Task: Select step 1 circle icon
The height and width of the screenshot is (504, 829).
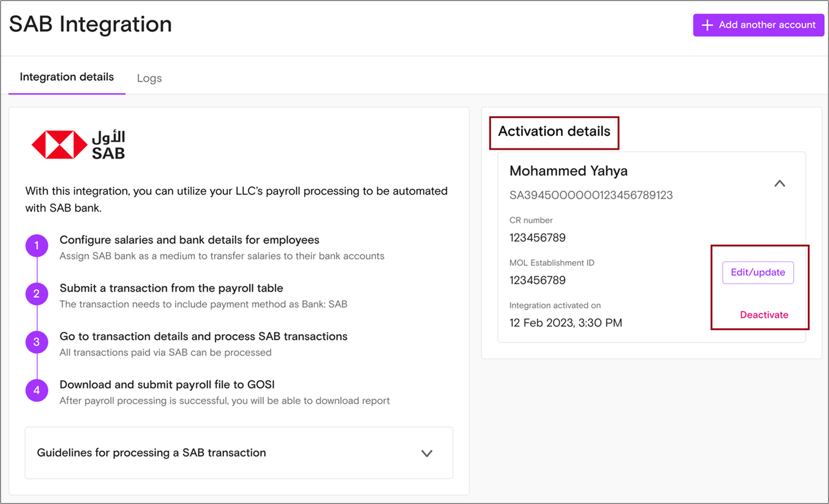Action: 37,246
